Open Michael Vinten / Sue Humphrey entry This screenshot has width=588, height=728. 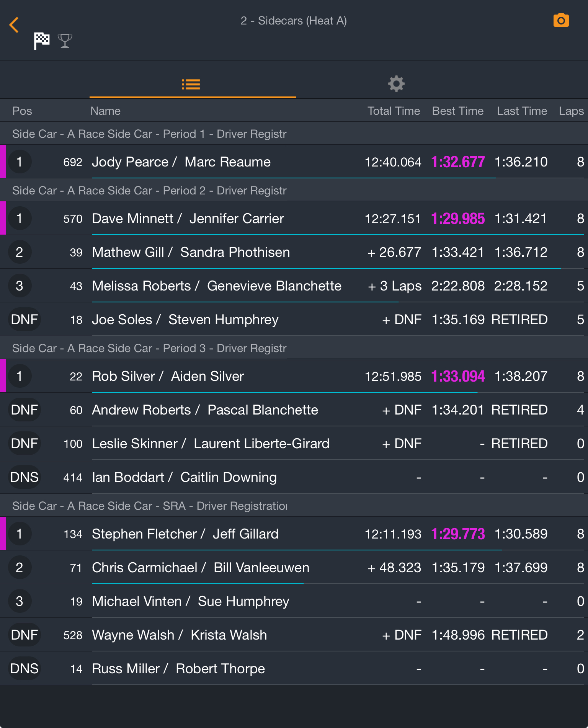(294, 601)
